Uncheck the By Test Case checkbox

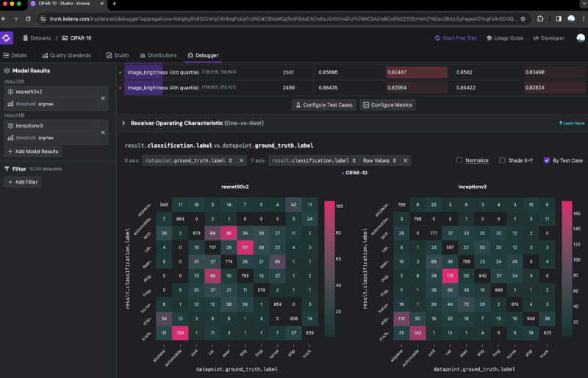[x=546, y=160]
